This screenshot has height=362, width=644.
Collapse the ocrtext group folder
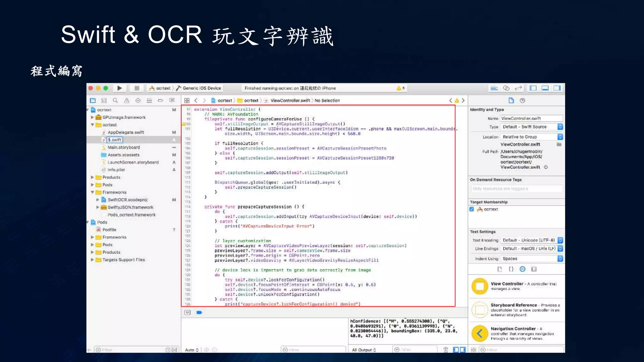92,125
